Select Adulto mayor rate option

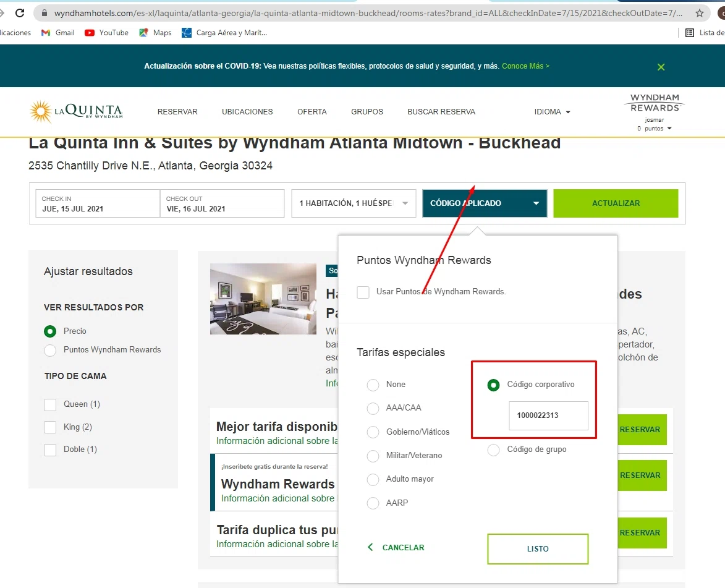coord(373,479)
